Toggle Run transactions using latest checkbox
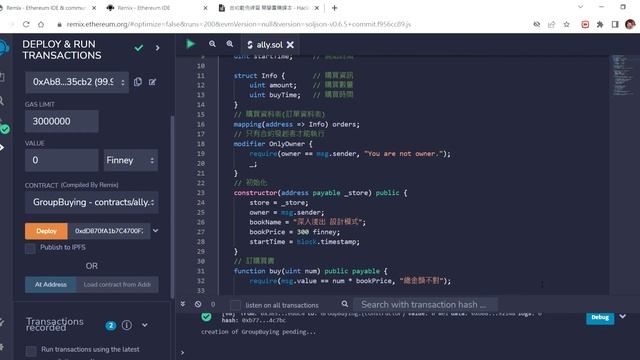 point(31,351)
